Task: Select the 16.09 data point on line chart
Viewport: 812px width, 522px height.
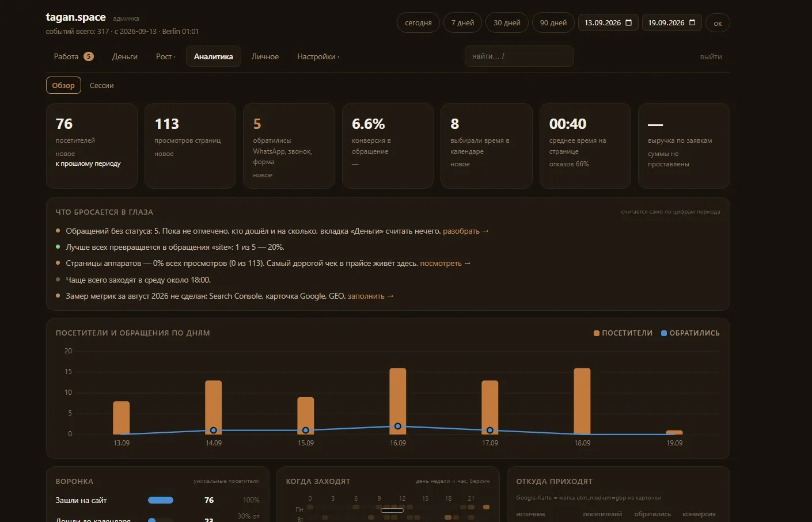Action: 398,426
